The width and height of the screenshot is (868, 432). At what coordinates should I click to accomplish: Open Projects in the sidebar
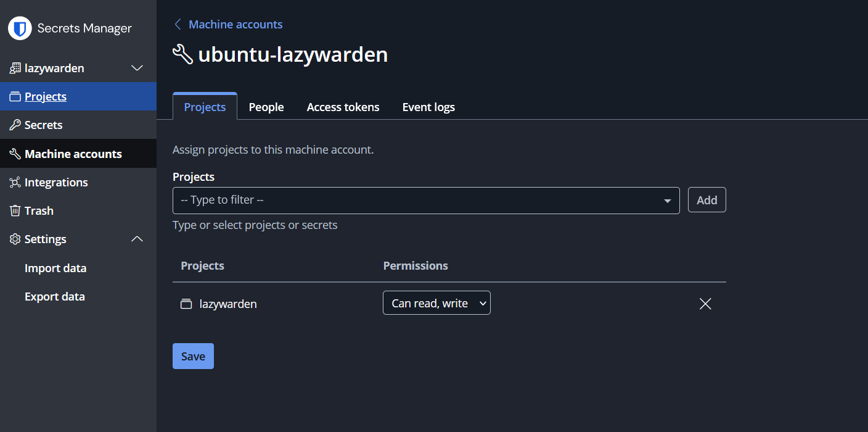(78, 96)
